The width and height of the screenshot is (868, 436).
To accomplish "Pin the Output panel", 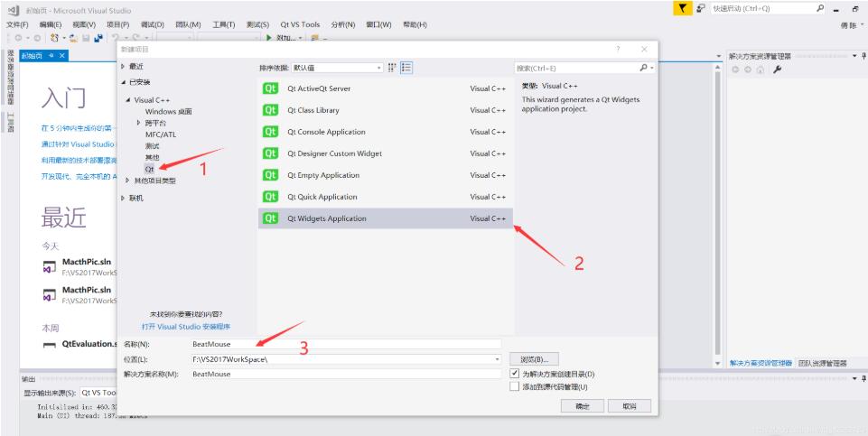I will coord(863,378).
